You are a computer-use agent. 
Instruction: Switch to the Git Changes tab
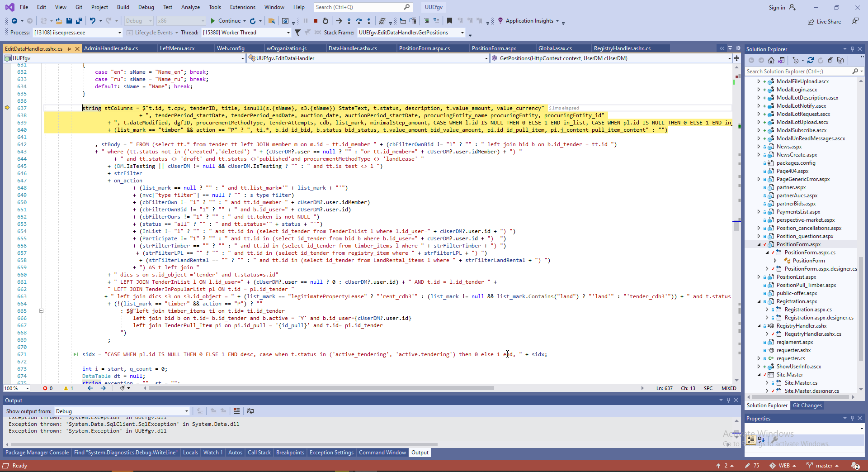(x=807, y=405)
